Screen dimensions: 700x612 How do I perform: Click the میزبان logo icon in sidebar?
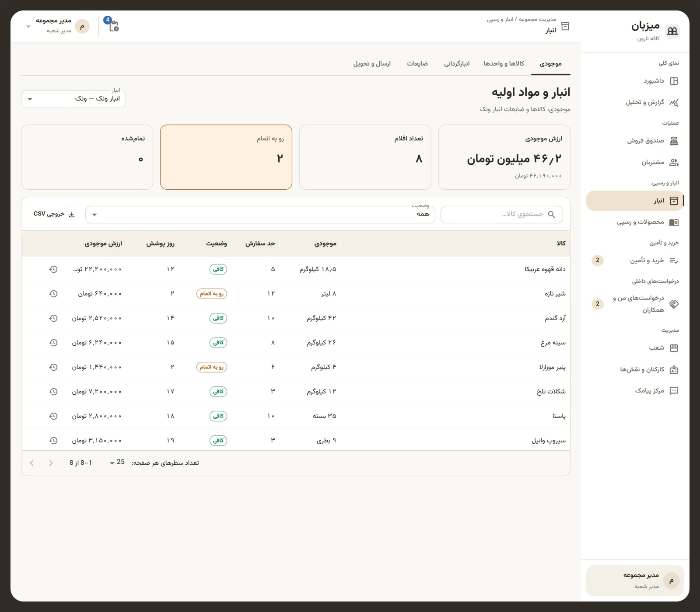(672, 31)
